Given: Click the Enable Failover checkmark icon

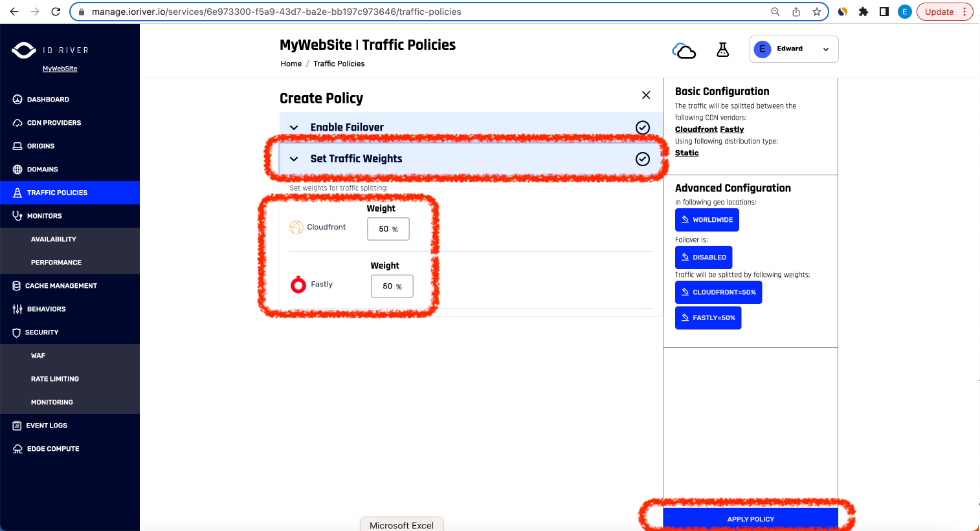Looking at the screenshot, I should (x=643, y=127).
